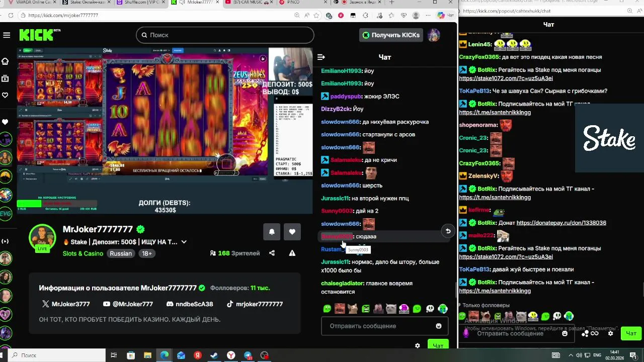Screen dimensions: 644x362
Task: Click the ENG language indicator in tray
Action: [x=597, y=355]
